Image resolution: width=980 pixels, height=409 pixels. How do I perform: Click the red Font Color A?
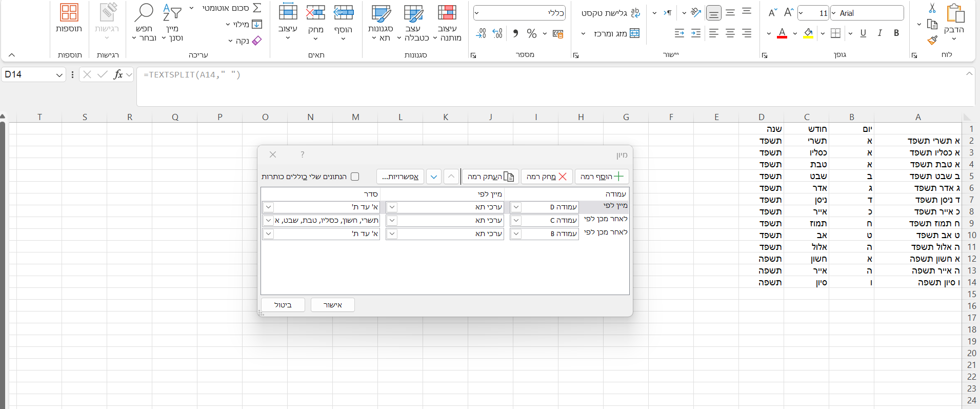coord(782,33)
